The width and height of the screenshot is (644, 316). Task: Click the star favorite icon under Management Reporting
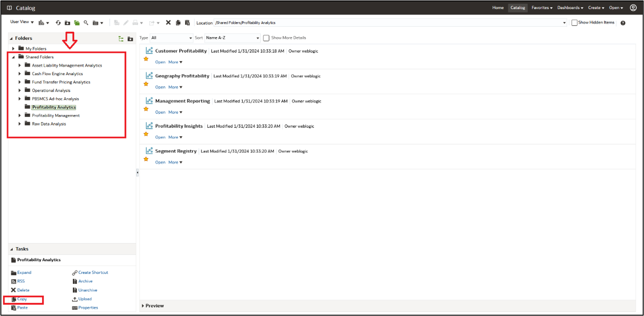click(146, 109)
